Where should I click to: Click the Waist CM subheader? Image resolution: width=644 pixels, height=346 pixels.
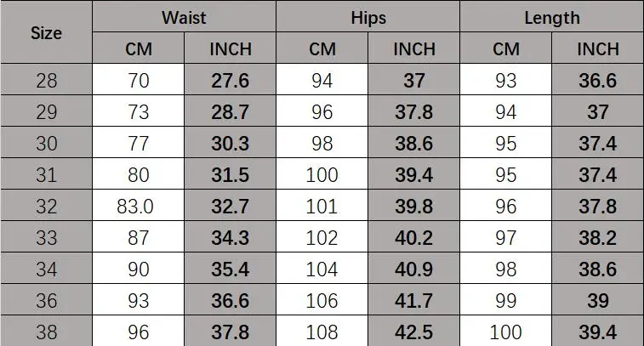click(x=139, y=48)
